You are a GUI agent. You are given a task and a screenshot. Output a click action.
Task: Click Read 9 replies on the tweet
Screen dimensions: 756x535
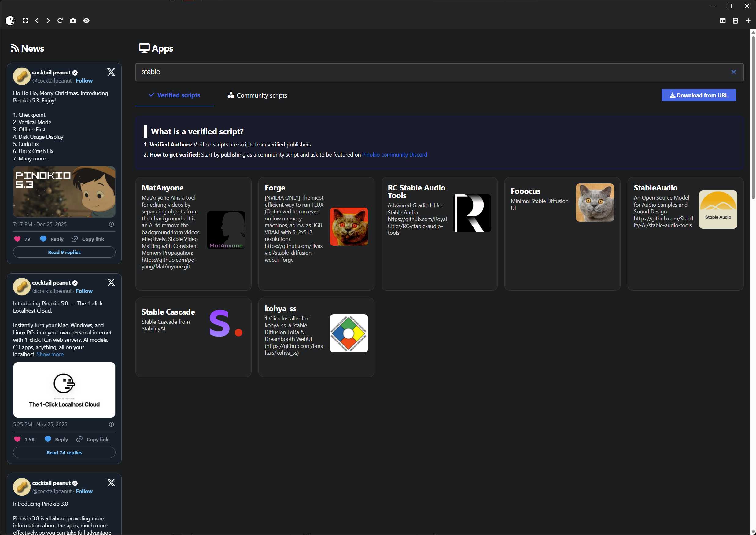point(64,252)
